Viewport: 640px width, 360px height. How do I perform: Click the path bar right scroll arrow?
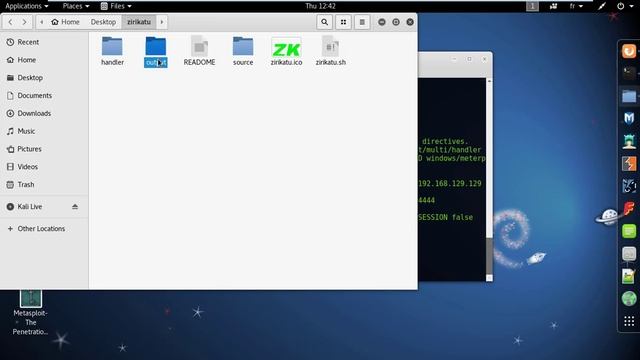(162, 22)
